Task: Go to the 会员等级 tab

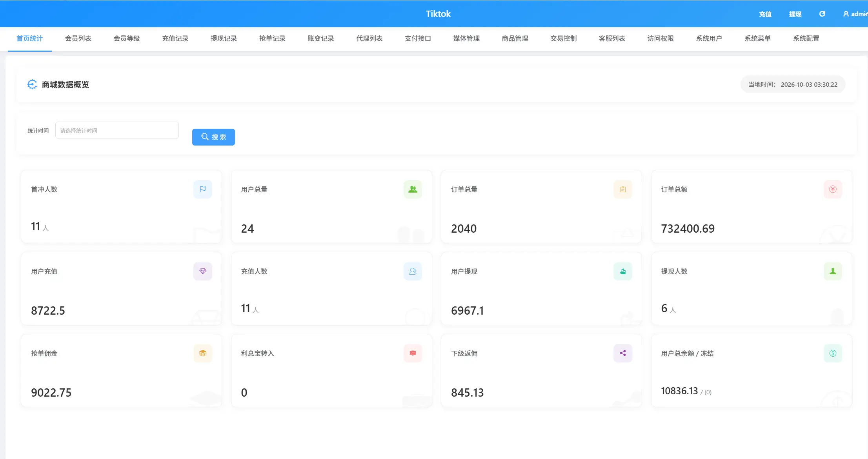Action: click(x=127, y=38)
